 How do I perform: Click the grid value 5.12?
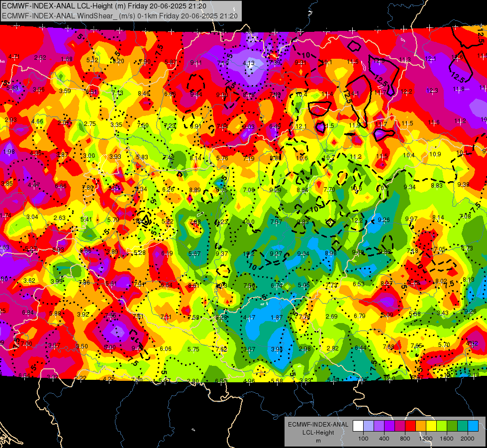tap(92, 60)
